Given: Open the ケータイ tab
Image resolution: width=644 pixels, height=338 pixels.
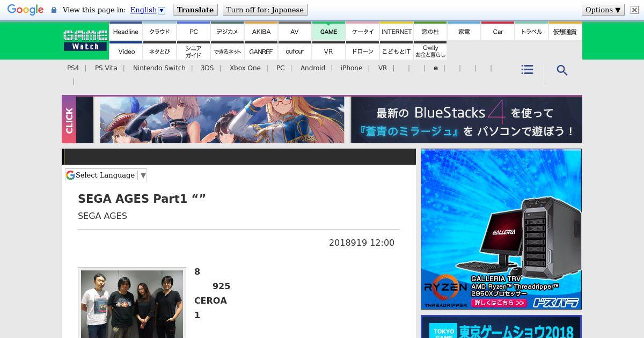Looking at the screenshot, I should 363,32.
